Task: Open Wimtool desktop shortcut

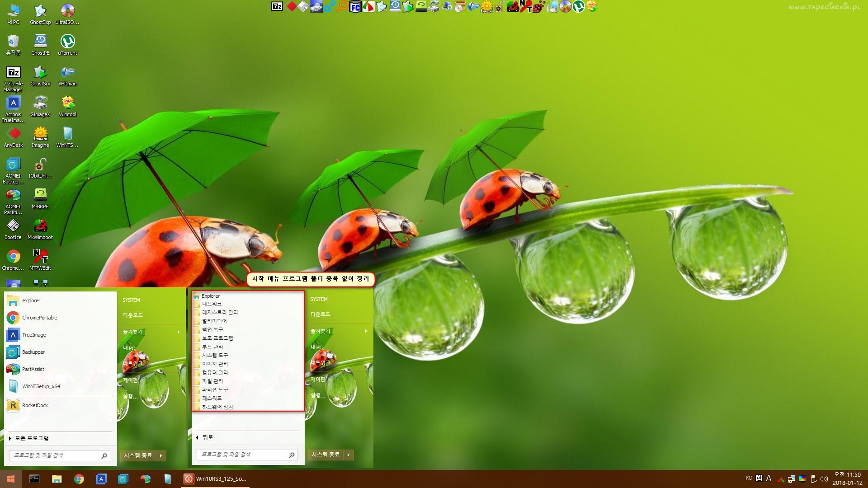Action: point(67,107)
